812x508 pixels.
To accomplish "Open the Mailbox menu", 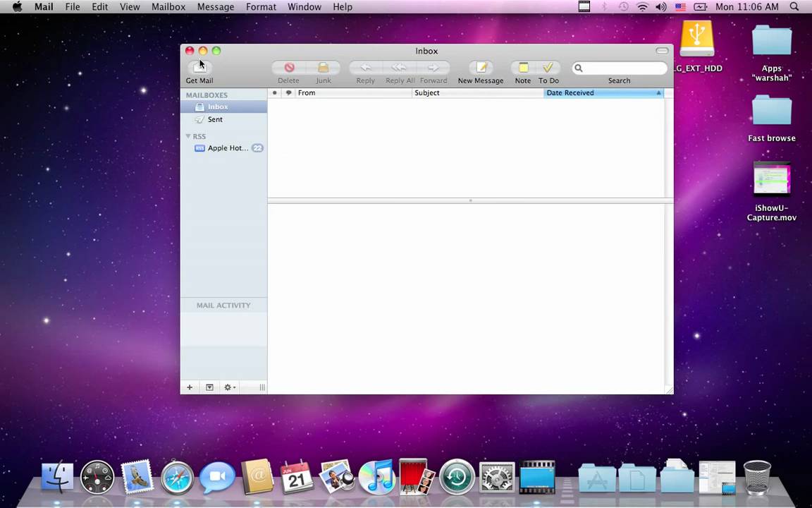I will [168, 7].
